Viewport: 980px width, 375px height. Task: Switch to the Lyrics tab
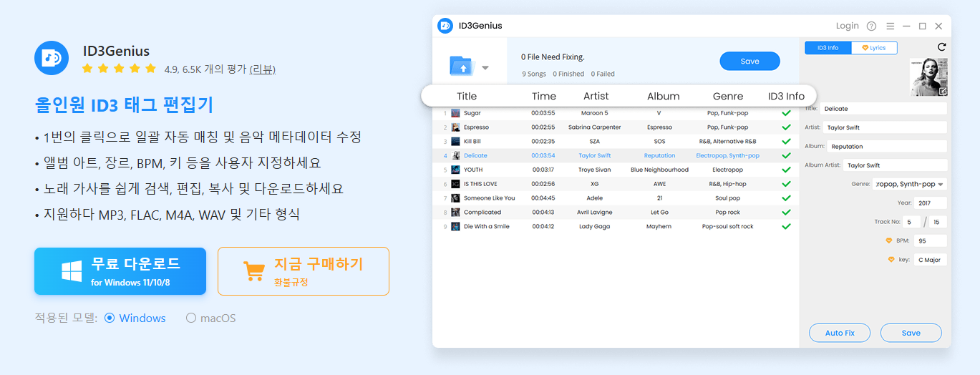[874, 48]
